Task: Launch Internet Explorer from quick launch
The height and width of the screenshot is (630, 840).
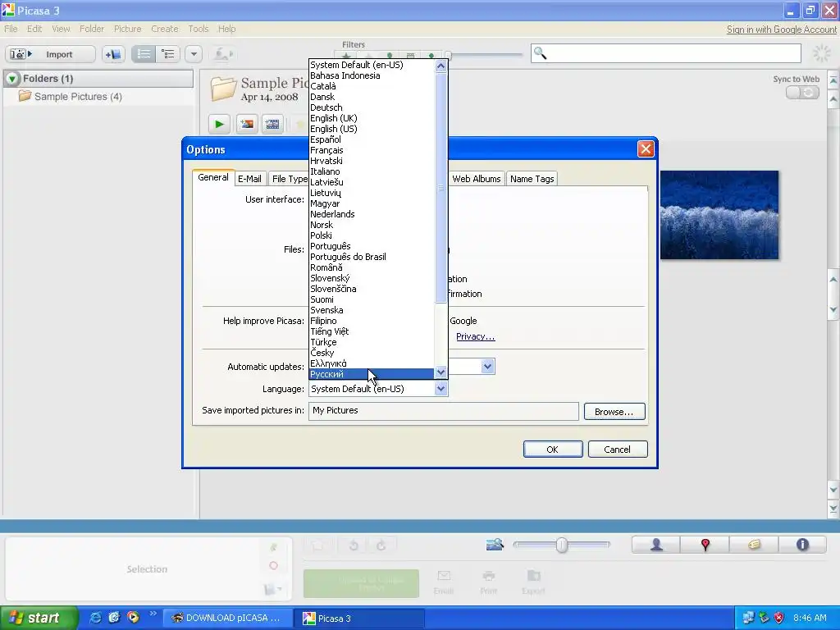Action: pos(95,618)
